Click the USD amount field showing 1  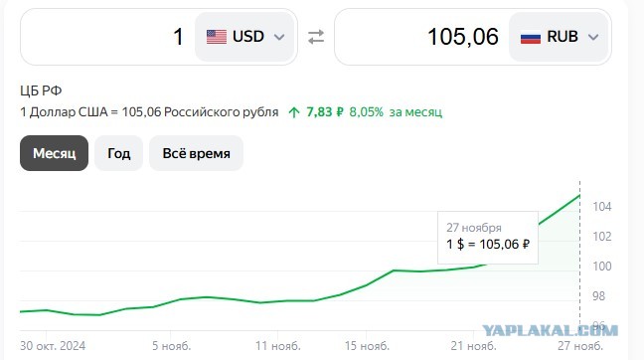pyautogui.click(x=107, y=37)
